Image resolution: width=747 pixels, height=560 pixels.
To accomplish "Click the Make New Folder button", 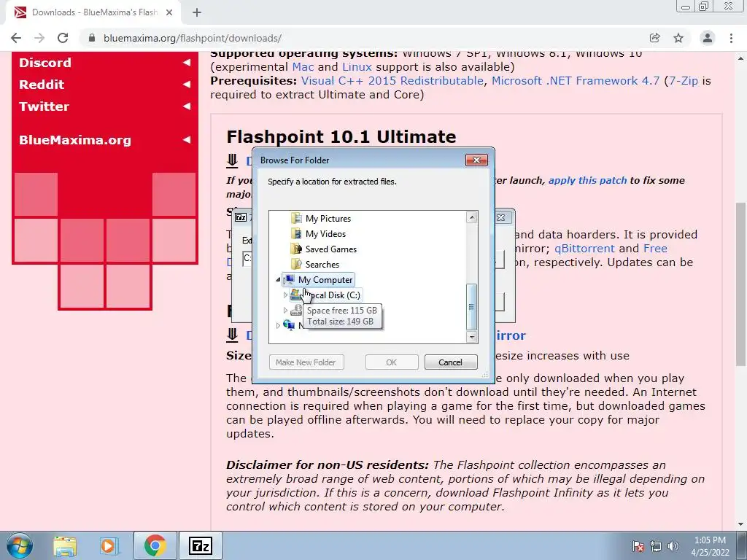I will (x=306, y=362).
